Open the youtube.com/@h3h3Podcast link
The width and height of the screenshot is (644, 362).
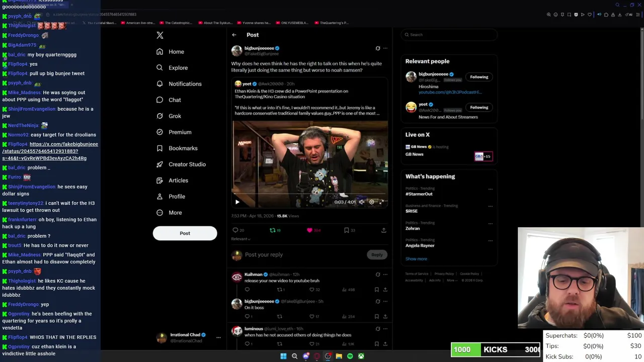[450, 93]
